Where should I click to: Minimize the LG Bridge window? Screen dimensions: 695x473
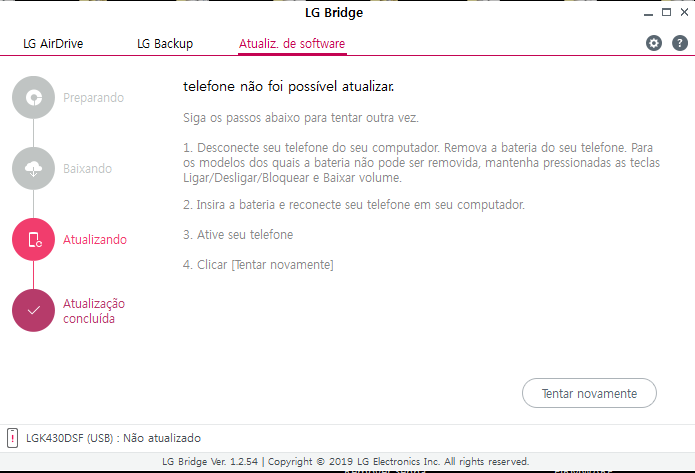click(x=648, y=13)
